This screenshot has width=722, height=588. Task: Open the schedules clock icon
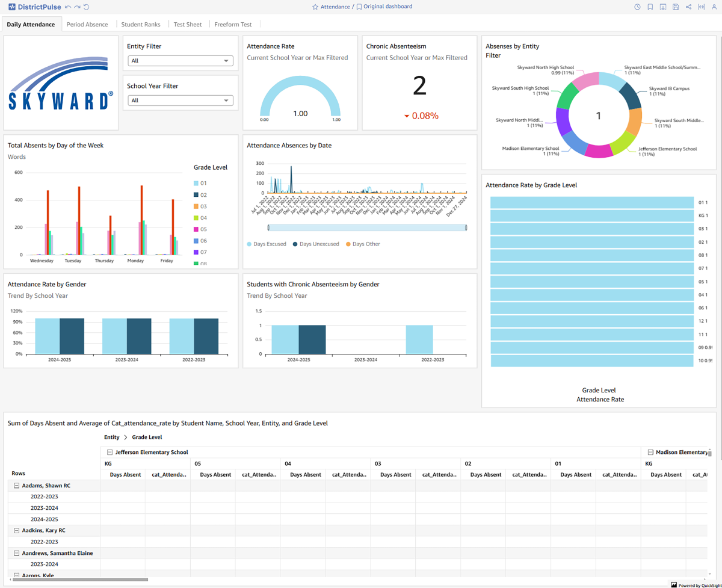click(638, 7)
